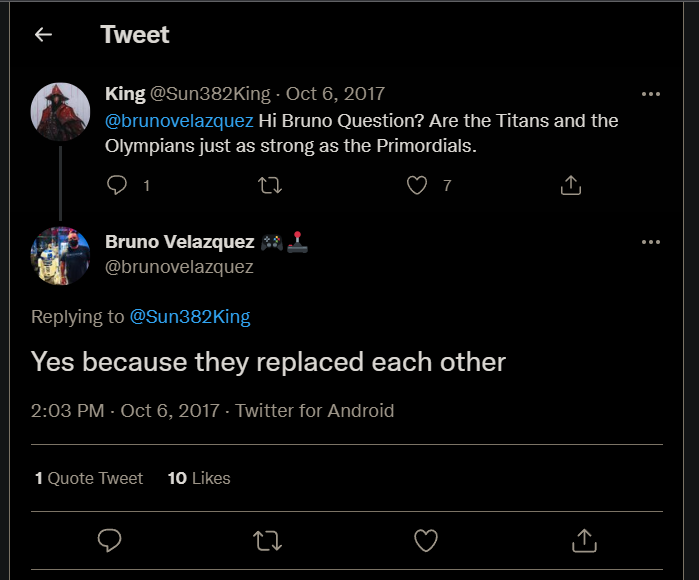The image size is (699, 580).
Task: Go back using the arrow icon
Action: (x=43, y=35)
